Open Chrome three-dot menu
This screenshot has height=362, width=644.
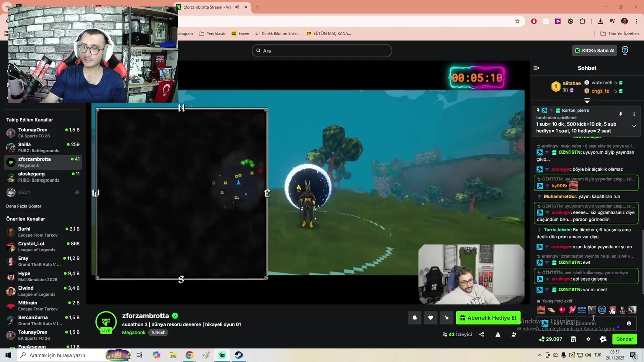pyautogui.click(x=637, y=21)
